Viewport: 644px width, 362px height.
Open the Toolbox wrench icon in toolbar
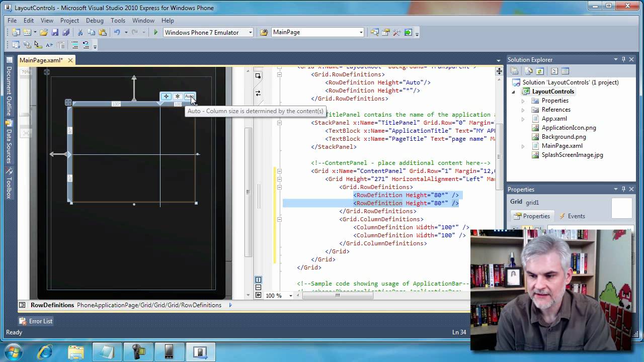(x=397, y=32)
